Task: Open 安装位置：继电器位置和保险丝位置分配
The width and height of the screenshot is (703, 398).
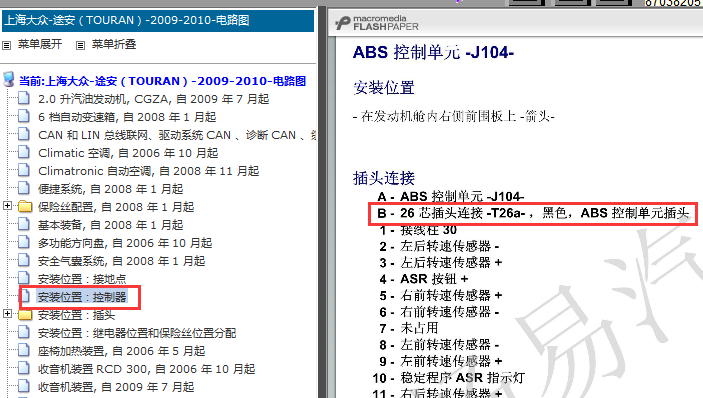Action: (137, 333)
